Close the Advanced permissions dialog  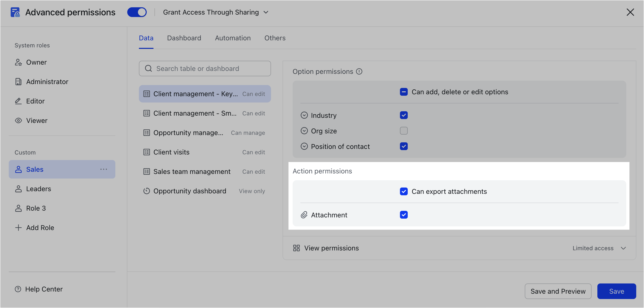(x=630, y=12)
